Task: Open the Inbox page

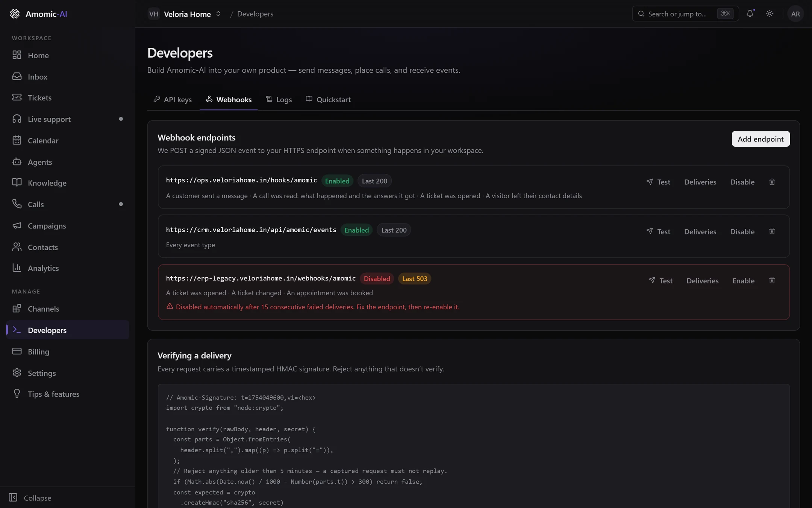Action: pos(68,76)
